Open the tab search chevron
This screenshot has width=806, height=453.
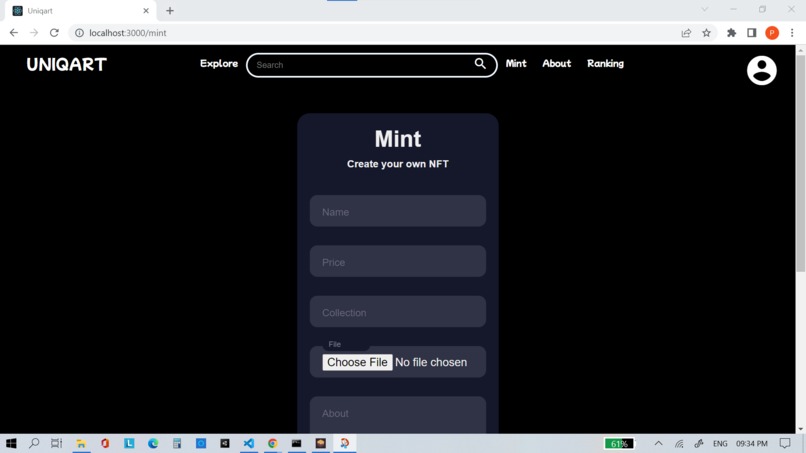pyautogui.click(x=704, y=9)
